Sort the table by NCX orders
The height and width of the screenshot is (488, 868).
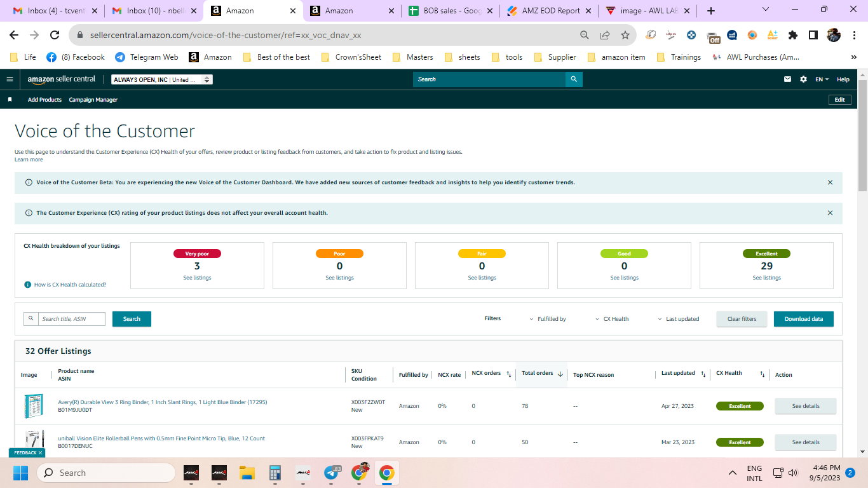pos(509,374)
